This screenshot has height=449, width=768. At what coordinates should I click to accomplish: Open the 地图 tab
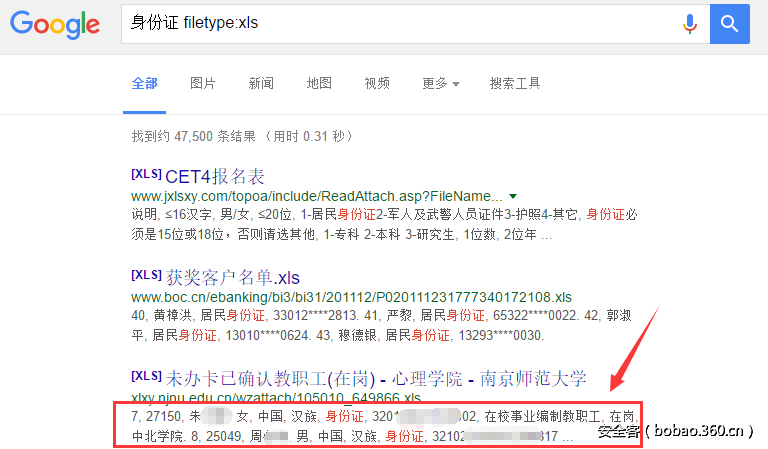[319, 83]
